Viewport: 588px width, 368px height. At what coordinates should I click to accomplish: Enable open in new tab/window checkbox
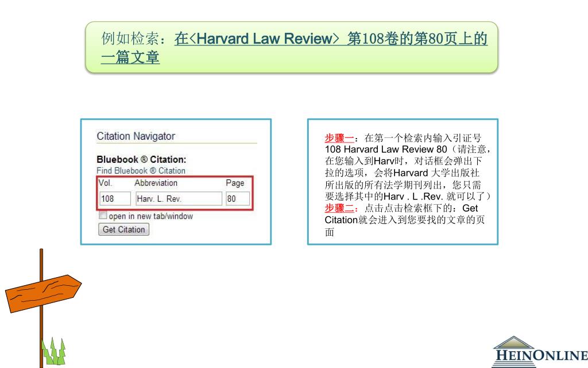pyautogui.click(x=102, y=215)
